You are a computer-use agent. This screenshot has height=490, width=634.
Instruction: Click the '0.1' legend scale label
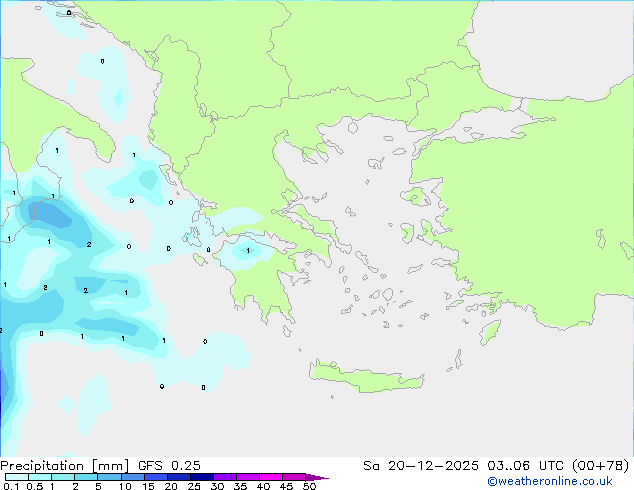pos(11,486)
